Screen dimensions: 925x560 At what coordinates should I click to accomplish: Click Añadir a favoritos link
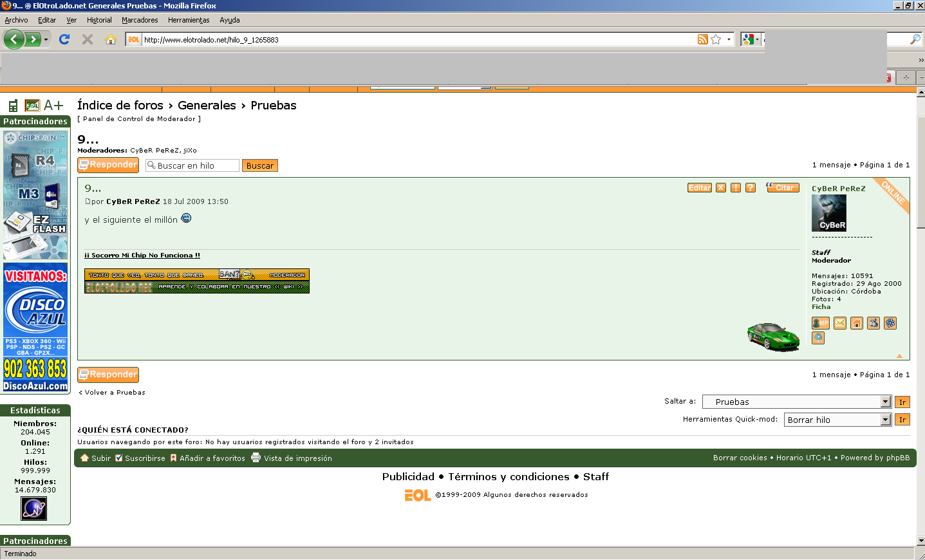[207, 458]
